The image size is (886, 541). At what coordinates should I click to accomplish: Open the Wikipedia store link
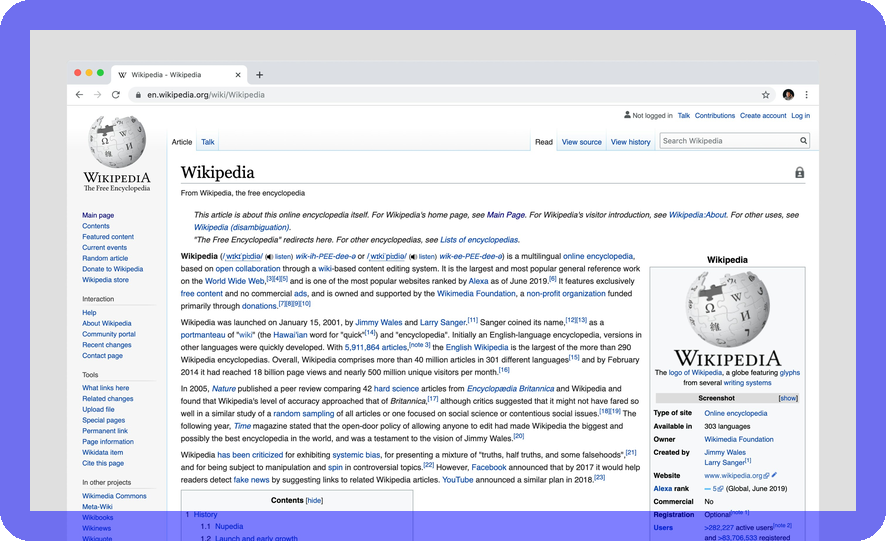(105, 280)
